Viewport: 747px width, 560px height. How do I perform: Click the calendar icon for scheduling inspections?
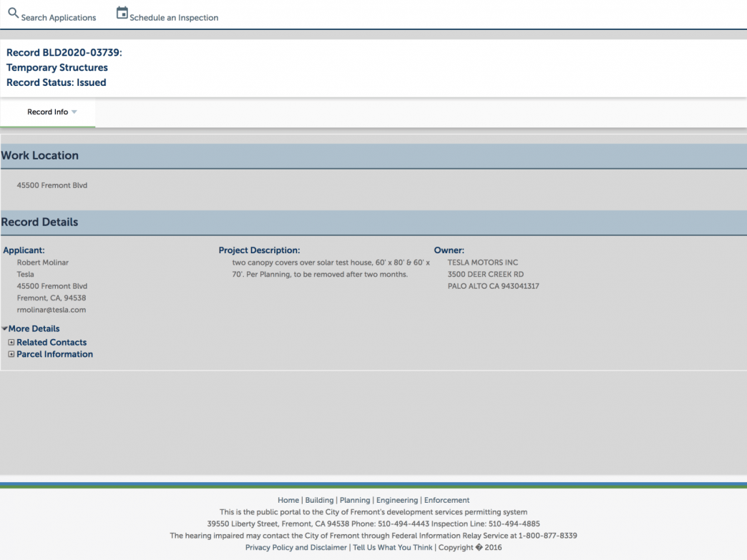point(122,13)
